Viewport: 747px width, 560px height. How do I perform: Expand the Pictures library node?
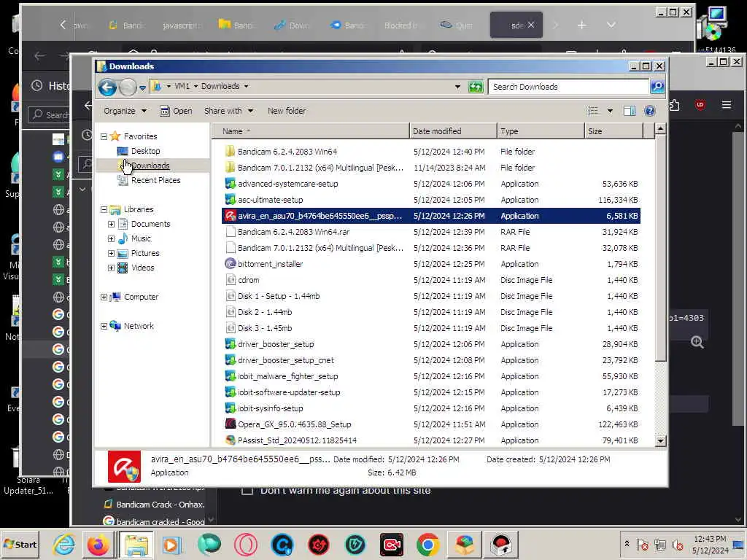click(x=111, y=253)
